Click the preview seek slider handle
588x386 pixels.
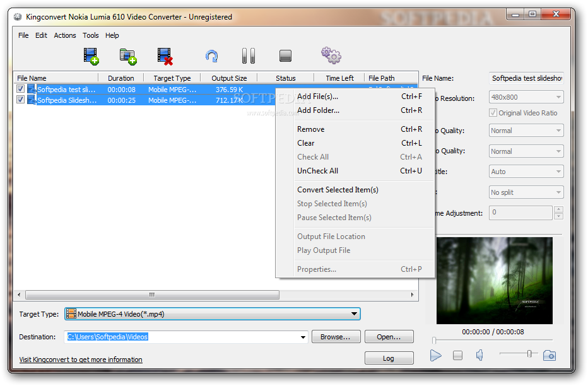coord(434,341)
